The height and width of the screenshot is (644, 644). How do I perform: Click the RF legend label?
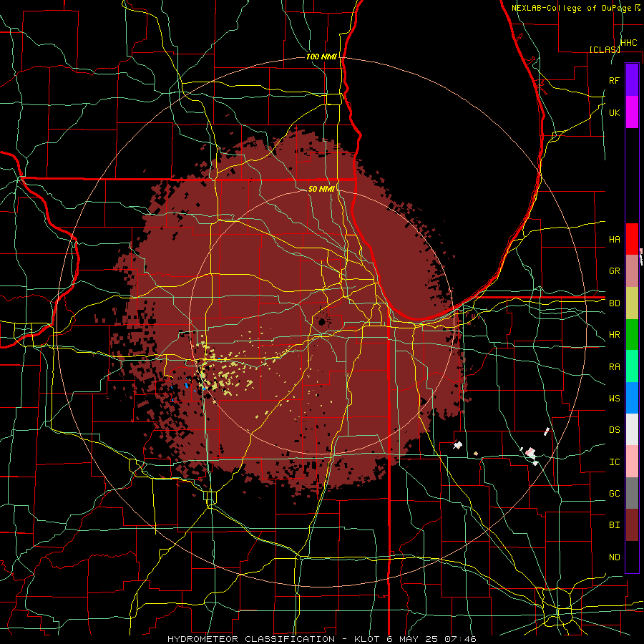coord(614,80)
